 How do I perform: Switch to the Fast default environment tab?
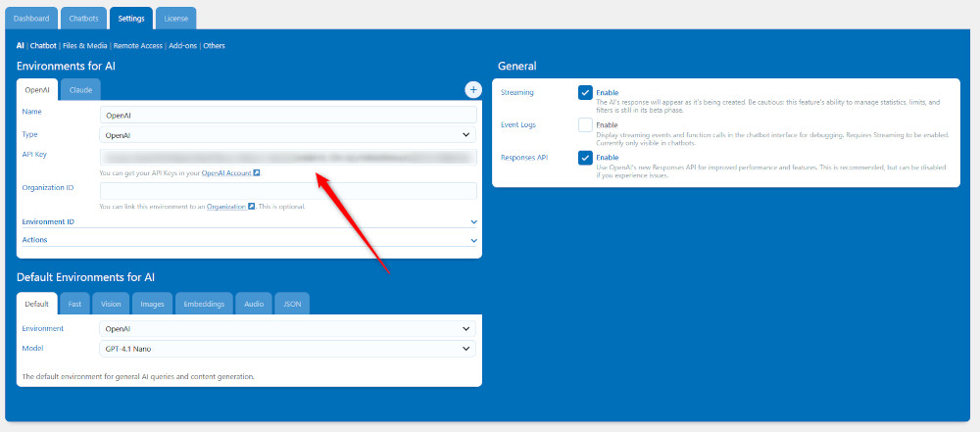point(75,304)
